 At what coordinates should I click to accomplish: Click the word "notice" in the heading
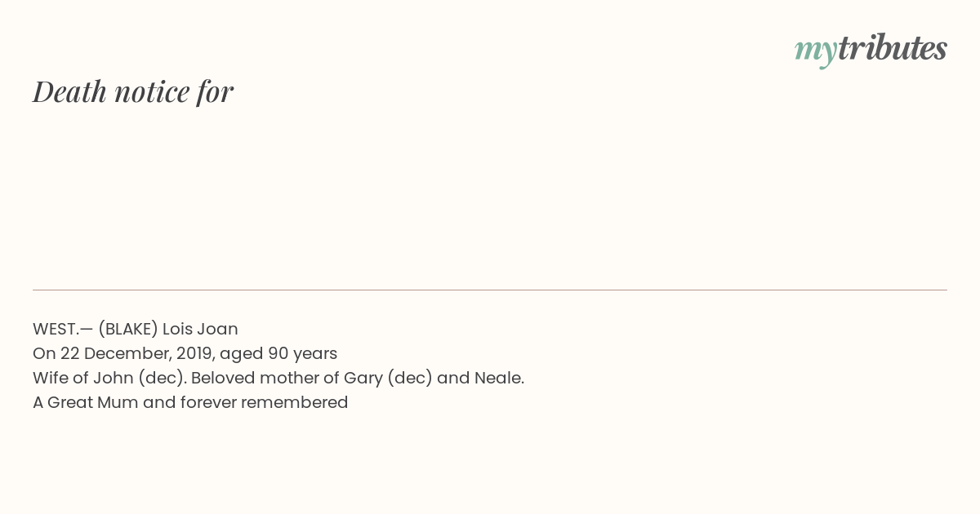[x=152, y=93]
